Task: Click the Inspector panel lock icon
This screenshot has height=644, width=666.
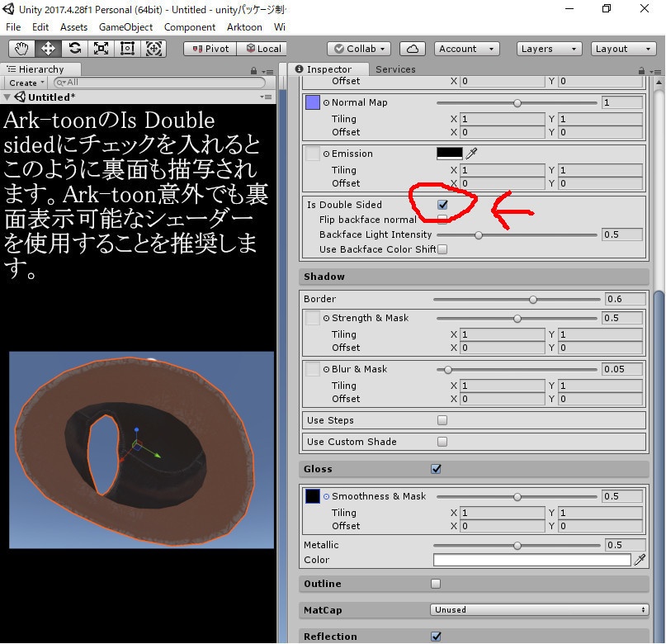Action: [641, 70]
